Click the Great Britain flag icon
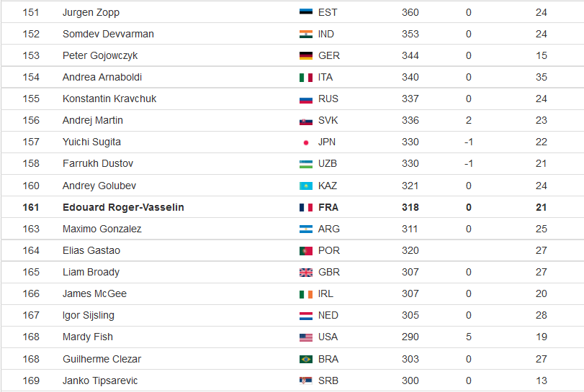584x392 pixels. (306, 273)
